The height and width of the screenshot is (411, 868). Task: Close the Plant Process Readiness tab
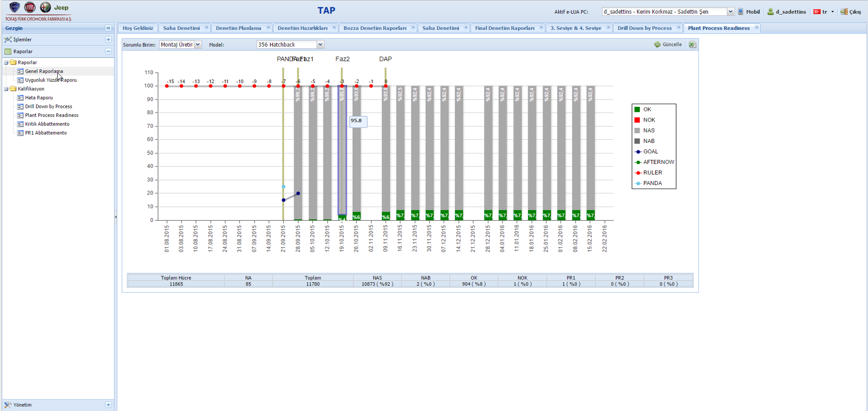[x=757, y=27]
